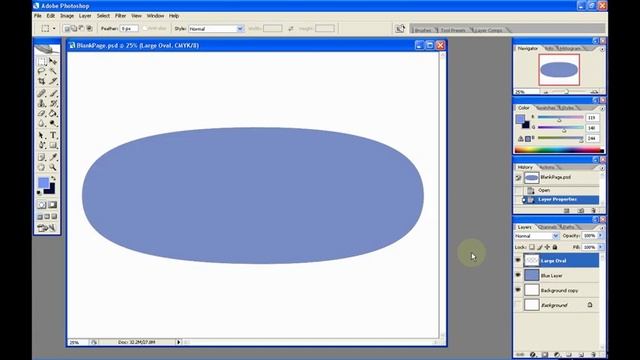Toggle Lock image pixels brush checkbox

tap(540, 247)
